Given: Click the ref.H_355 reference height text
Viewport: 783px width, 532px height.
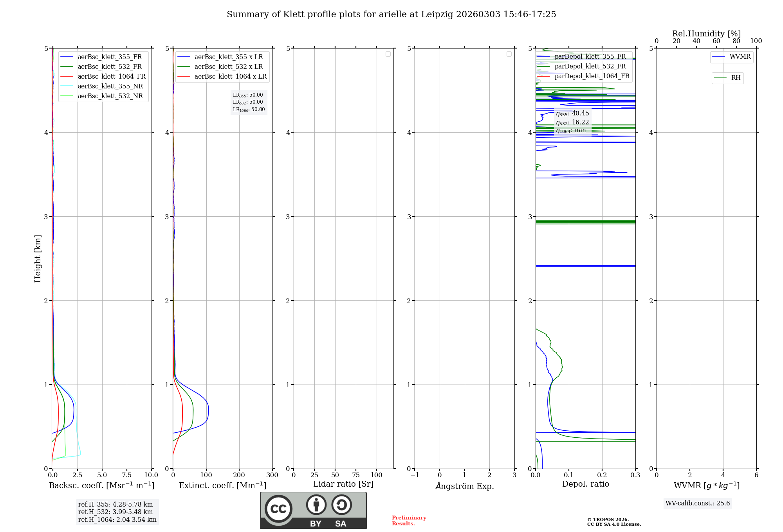Looking at the screenshot, I should [x=115, y=505].
